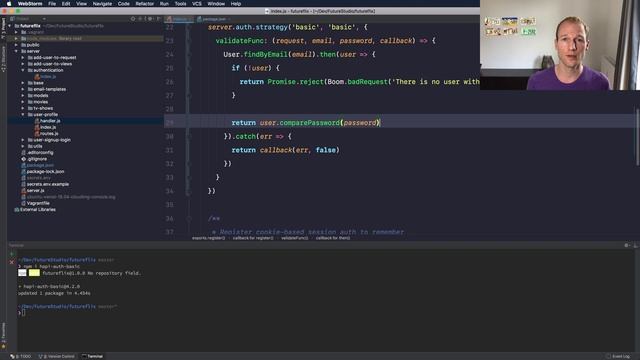
Task: Open the Structure tool window strip button
Action: (x=3, y=59)
